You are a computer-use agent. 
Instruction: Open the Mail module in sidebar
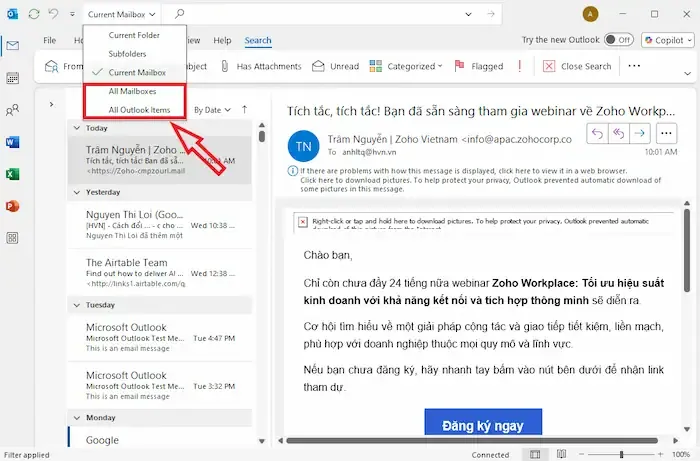pos(12,46)
